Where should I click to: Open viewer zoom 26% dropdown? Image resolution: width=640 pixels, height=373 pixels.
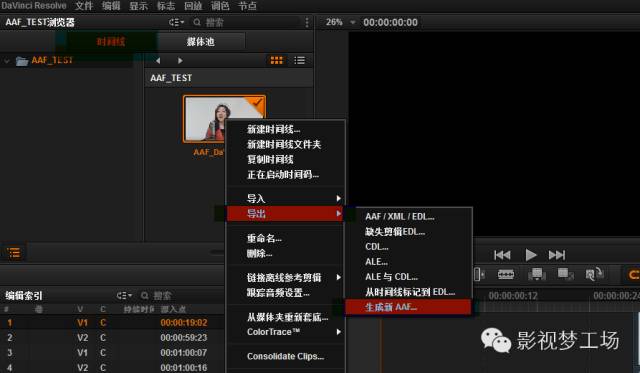[x=340, y=22]
